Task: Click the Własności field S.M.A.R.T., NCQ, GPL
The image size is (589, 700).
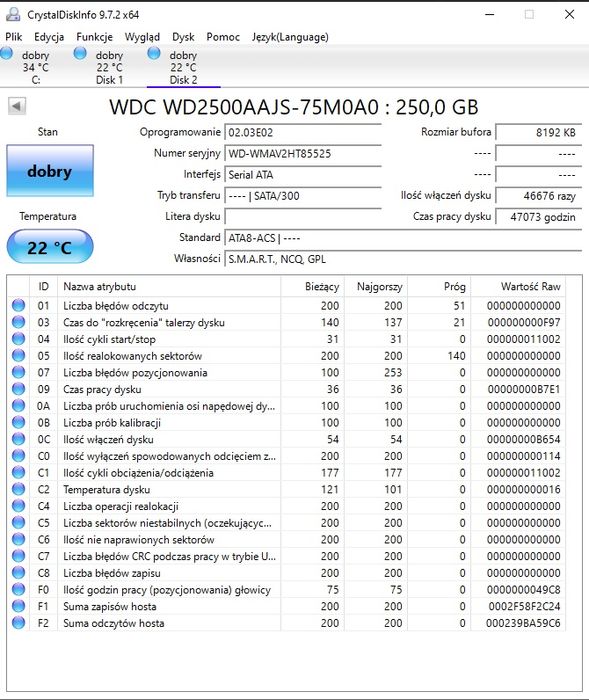Action: [x=403, y=259]
